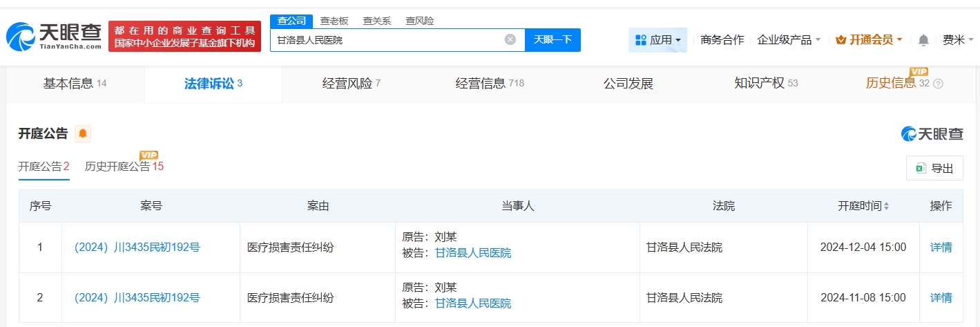
Task: Select 历史开庭公告 sub-tab
Action: (x=124, y=167)
